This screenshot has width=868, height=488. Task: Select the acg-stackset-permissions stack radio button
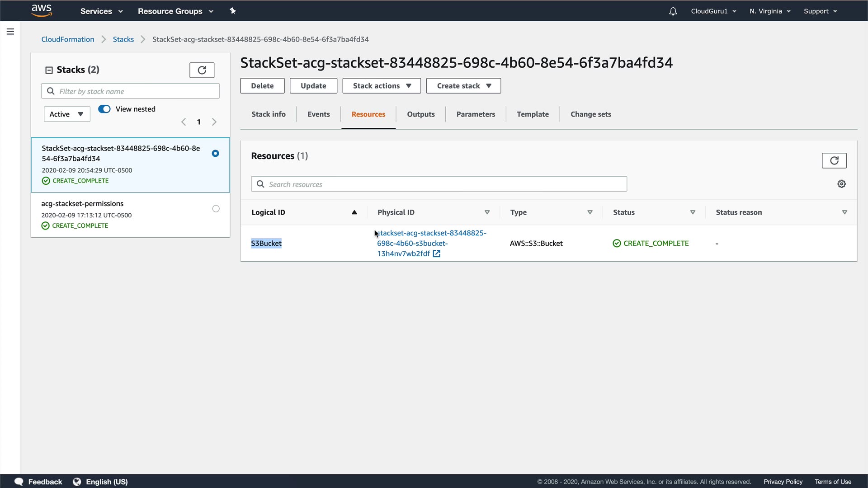coord(216,209)
